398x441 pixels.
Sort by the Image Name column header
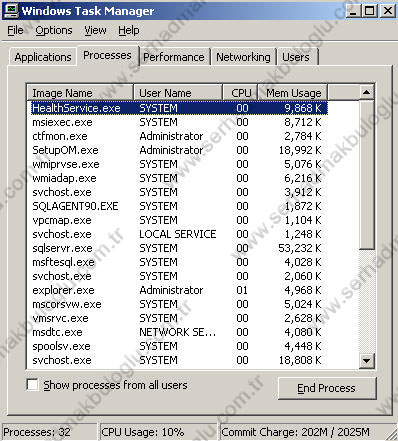[x=80, y=93]
